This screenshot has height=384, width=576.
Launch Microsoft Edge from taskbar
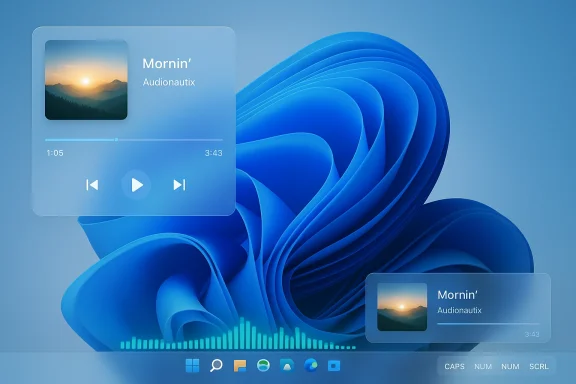(x=311, y=365)
